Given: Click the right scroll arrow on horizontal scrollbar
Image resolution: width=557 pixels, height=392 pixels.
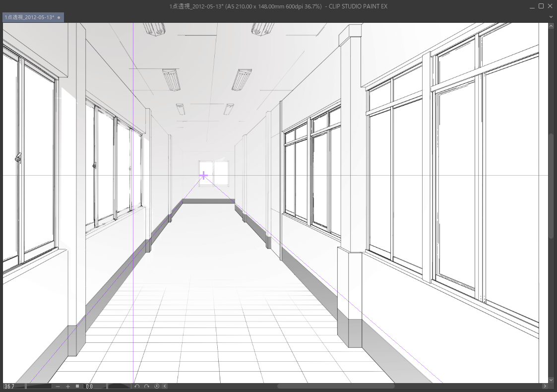Looking at the screenshot, I should tap(545, 386).
